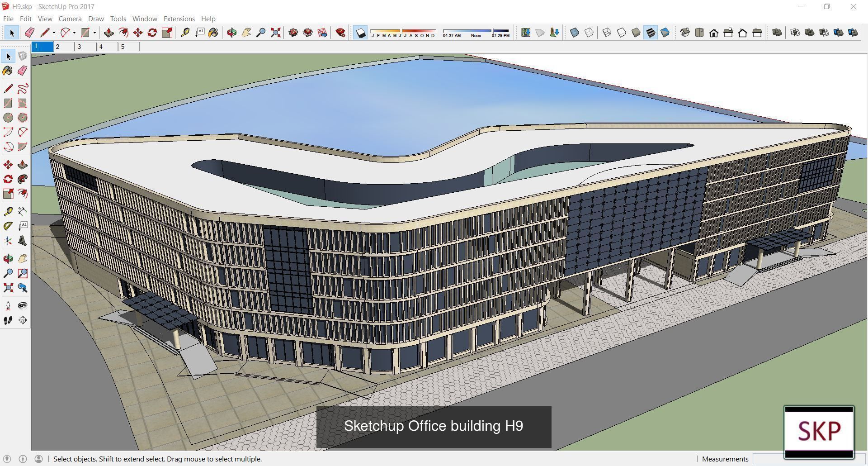Switch to scene tab 2
Viewport: 868px width, 466px height.
pyautogui.click(x=64, y=47)
